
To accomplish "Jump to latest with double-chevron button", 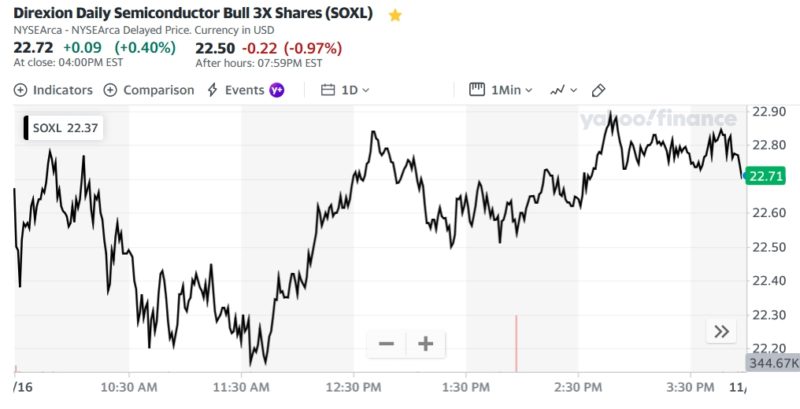I will (720, 332).
